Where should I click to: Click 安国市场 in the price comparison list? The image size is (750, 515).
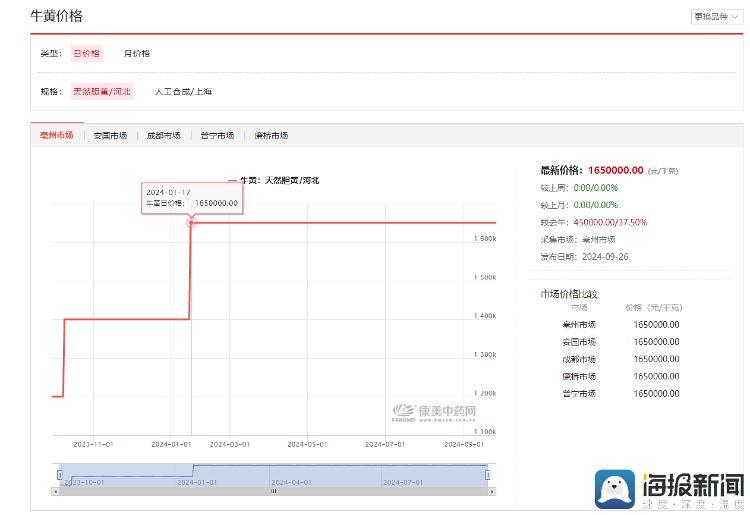point(579,342)
